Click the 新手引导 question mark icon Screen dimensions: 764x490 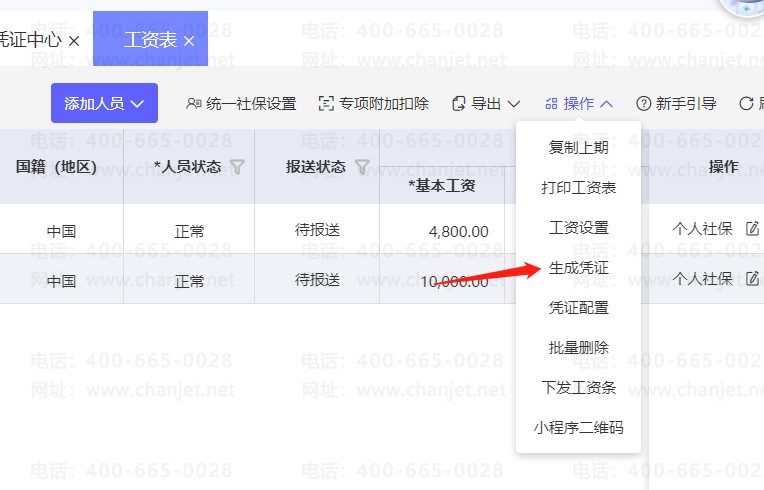644,103
